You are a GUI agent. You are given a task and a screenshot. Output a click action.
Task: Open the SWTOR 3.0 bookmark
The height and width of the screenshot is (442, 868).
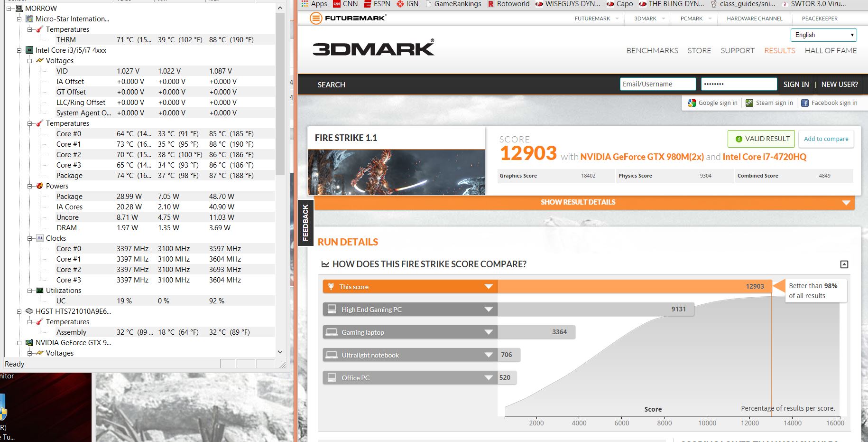point(813,4)
